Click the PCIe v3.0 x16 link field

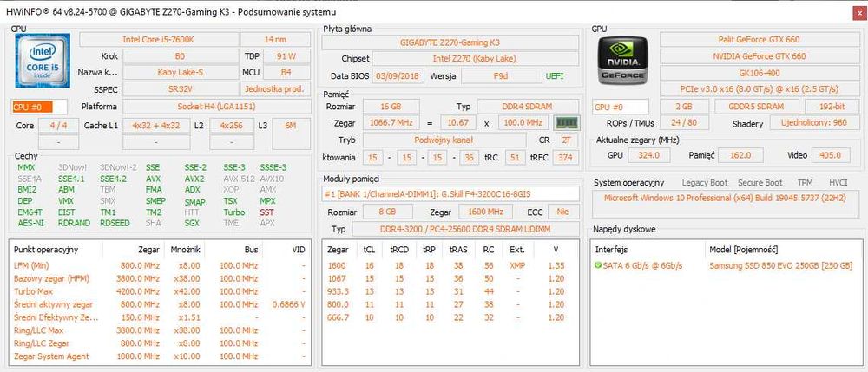pyautogui.click(x=759, y=89)
